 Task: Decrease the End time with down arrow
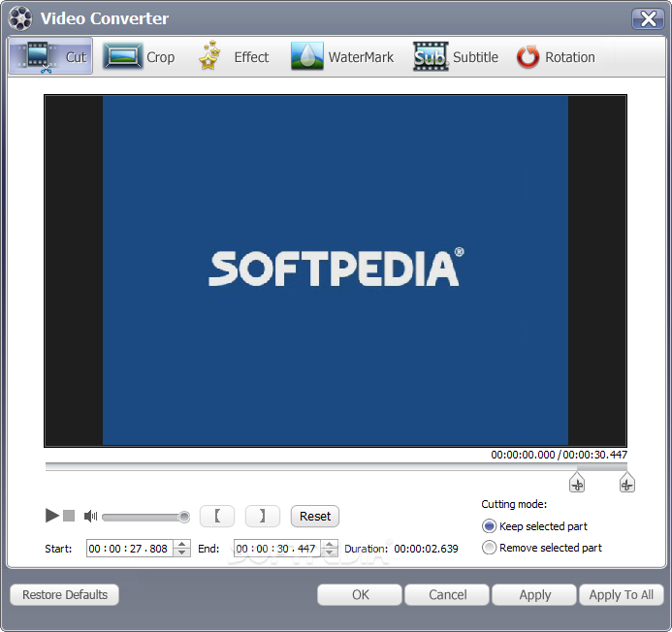tap(329, 553)
